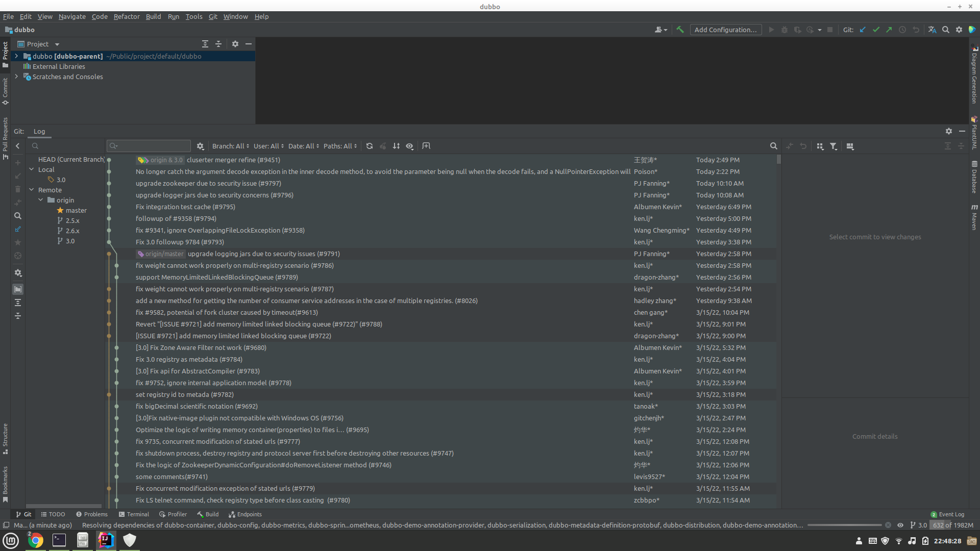Click the search branches icon in sidebar
Viewport: 980px width, 551px height.
tap(18, 216)
